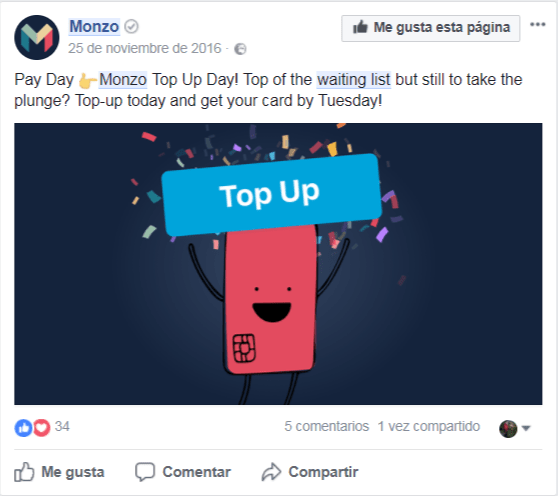Follow the Monzo mention in post text

pyautogui.click(x=123, y=79)
